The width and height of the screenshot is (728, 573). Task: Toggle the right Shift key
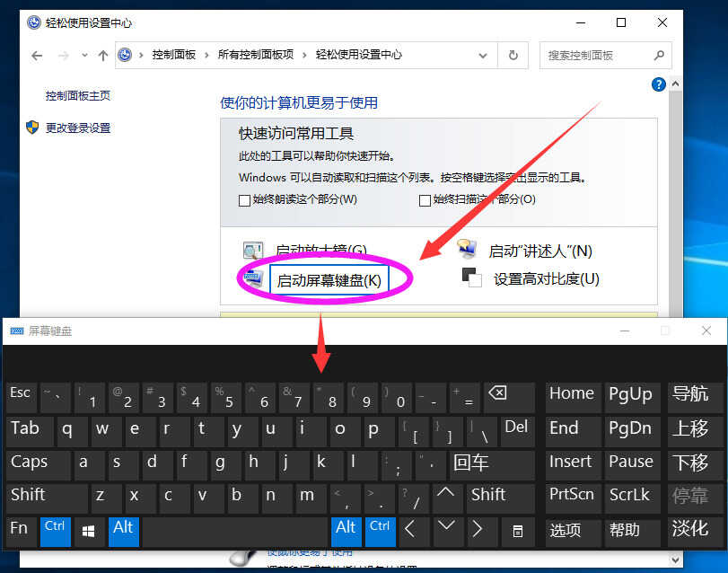click(501, 498)
